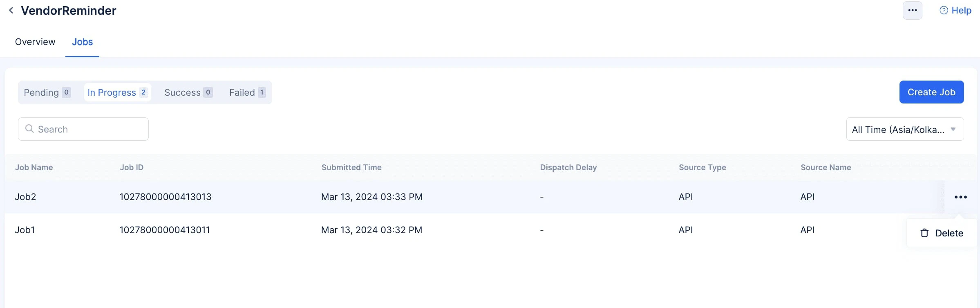Open the All Time (Asia/Kolkata) date filter
980x308 pixels.
[898, 130]
